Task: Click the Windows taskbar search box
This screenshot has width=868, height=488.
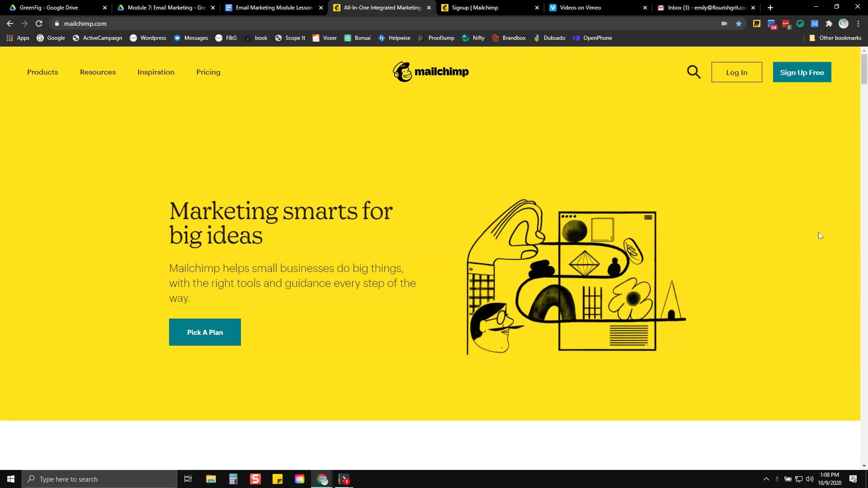Action: coord(99,479)
